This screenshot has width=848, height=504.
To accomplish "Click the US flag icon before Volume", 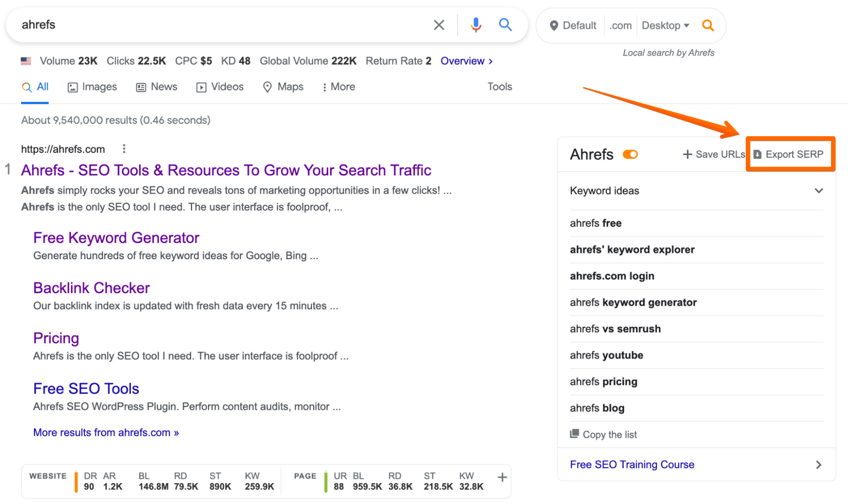I will coord(26,61).
